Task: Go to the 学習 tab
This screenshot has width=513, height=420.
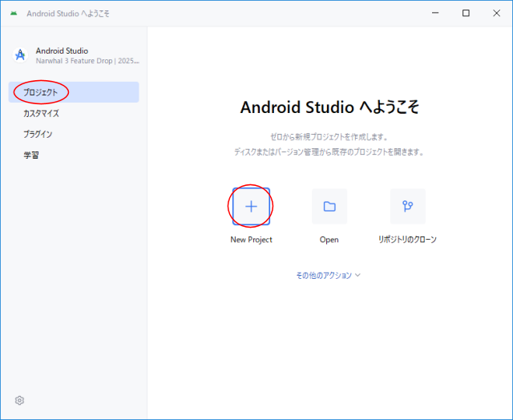Action: tap(31, 155)
